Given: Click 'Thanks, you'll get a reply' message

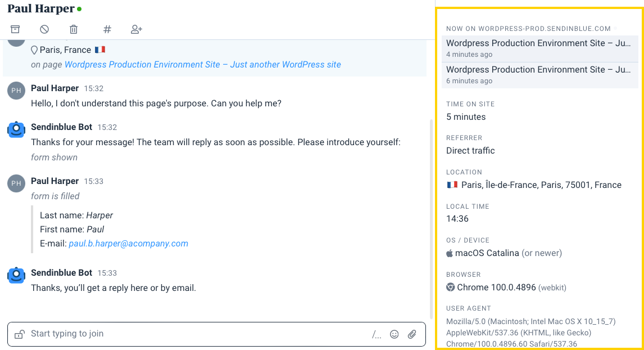Looking at the screenshot, I should point(114,288).
